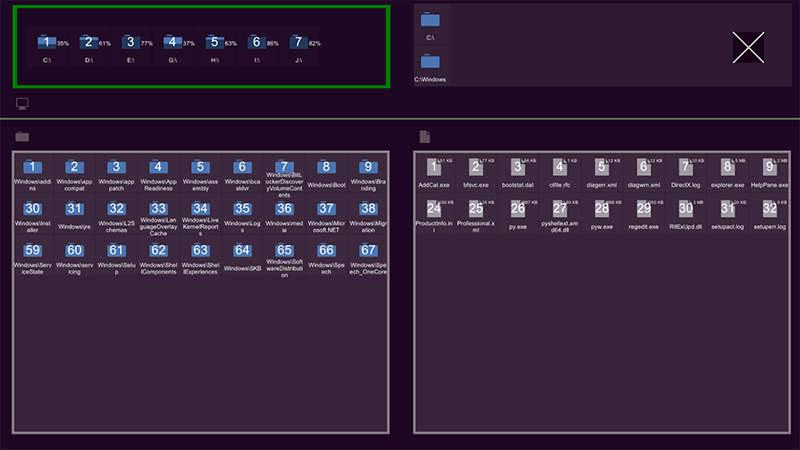The image size is (800, 450).
Task: Click the computer monitor icon
Action: (22, 104)
